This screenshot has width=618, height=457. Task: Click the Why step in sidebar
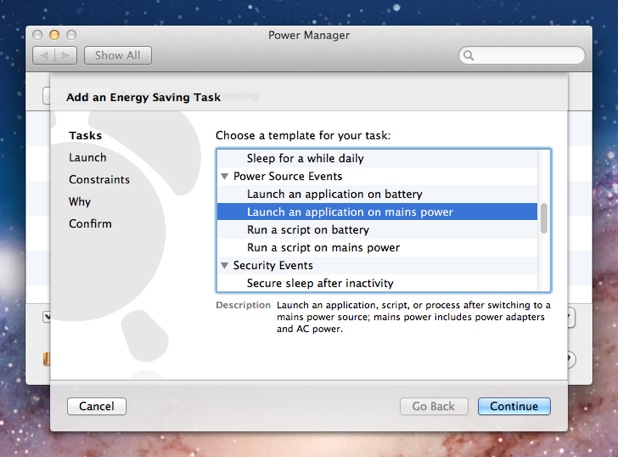tap(80, 202)
